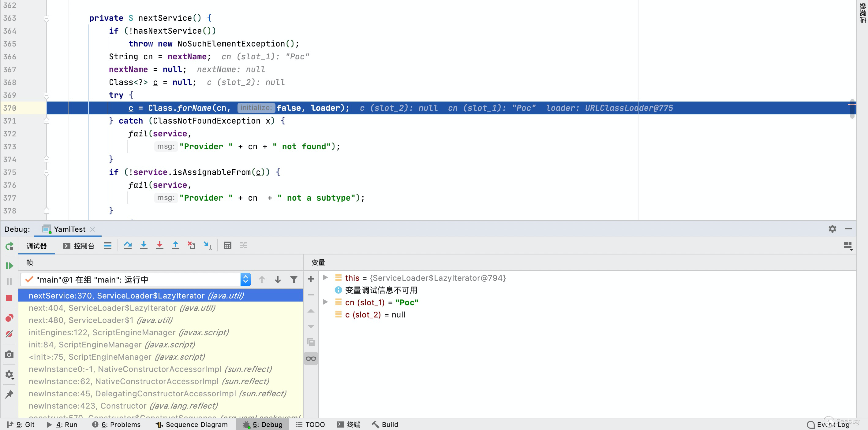Click the Step Into icon

click(144, 246)
